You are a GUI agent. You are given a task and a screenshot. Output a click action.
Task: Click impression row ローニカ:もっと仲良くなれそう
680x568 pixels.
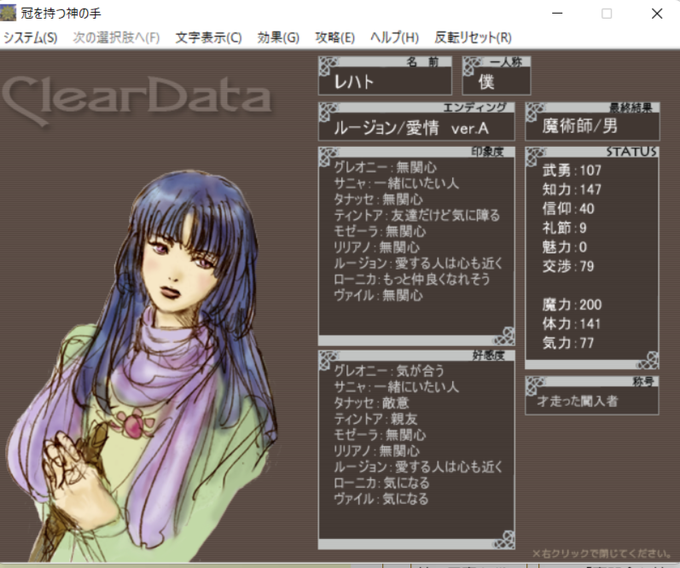pyautogui.click(x=412, y=279)
